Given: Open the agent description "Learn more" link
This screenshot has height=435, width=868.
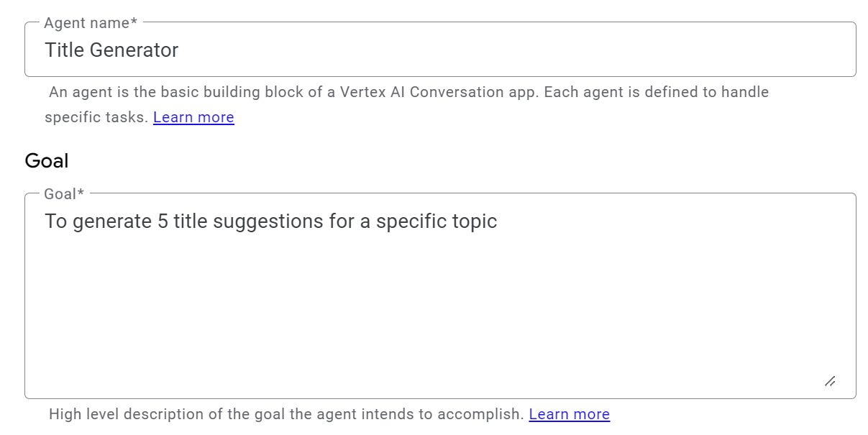Looking at the screenshot, I should pos(193,117).
